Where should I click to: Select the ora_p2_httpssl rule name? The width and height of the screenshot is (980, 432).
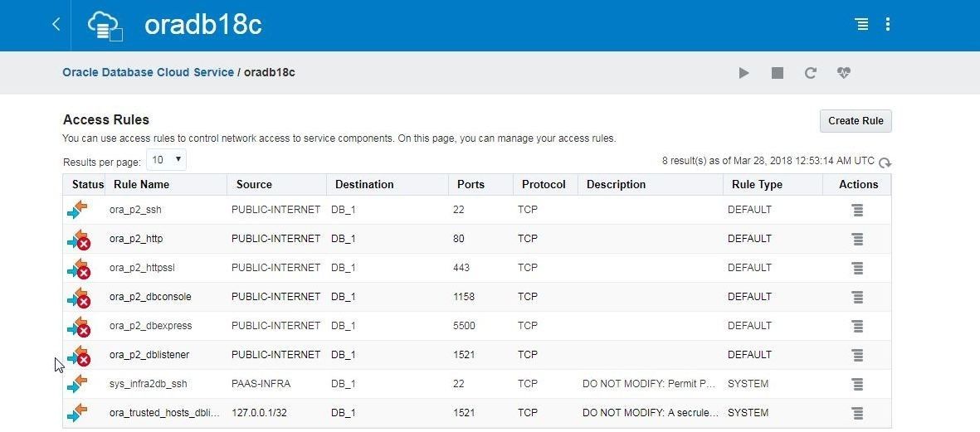(x=142, y=268)
